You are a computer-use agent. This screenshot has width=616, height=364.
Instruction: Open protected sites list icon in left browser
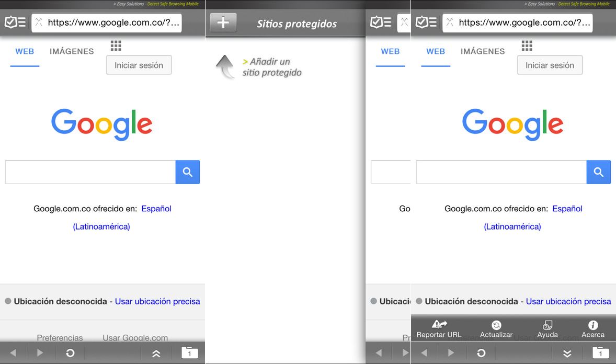(x=15, y=22)
